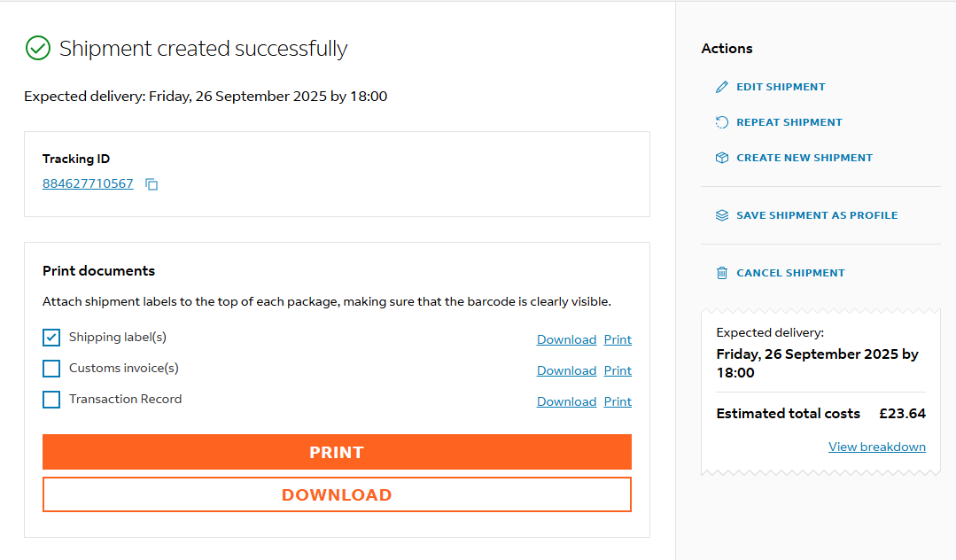
Task: Click the copy tracking ID icon
Action: coord(152,184)
